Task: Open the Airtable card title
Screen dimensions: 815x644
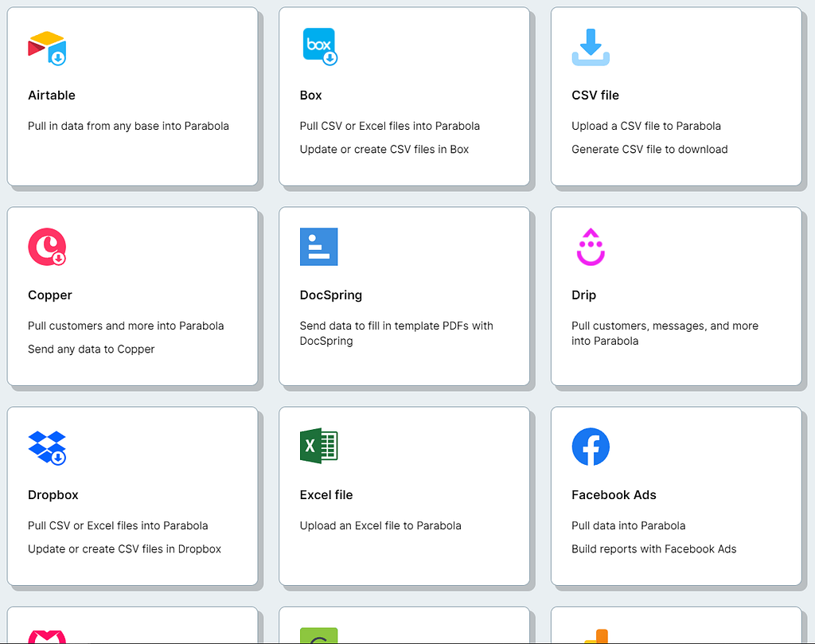Action: coord(52,95)
